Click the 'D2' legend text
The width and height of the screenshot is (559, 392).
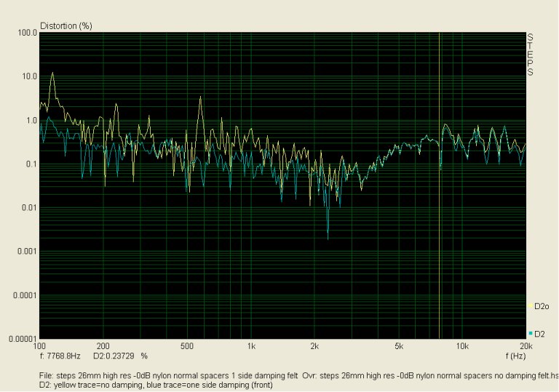click(539, 334)
